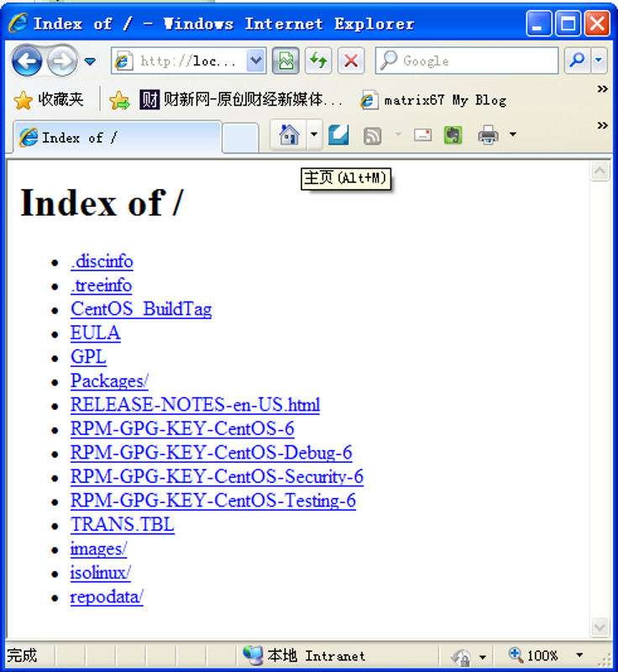Open RELEASE-NOTES-en-US.html link

(195, 405)
